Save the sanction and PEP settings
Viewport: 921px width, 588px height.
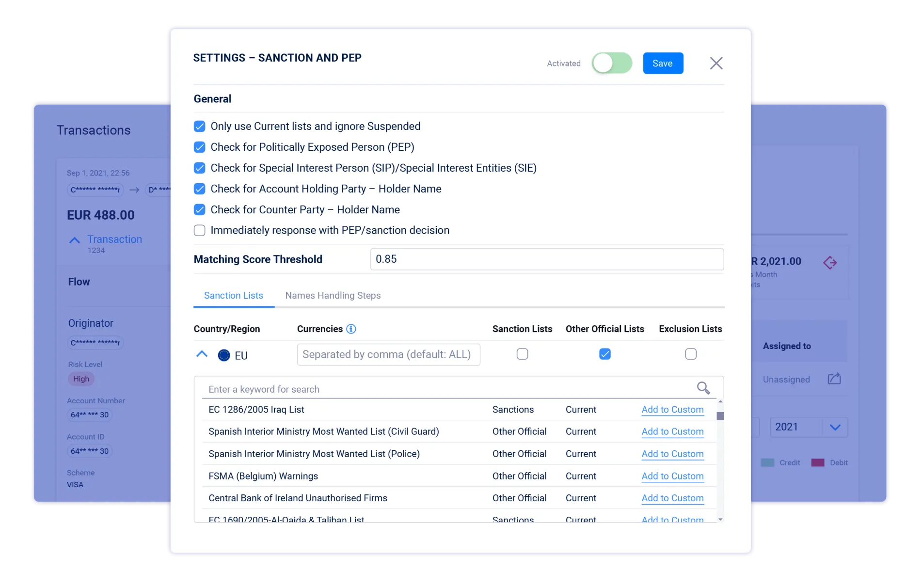(x=663, y=63)
